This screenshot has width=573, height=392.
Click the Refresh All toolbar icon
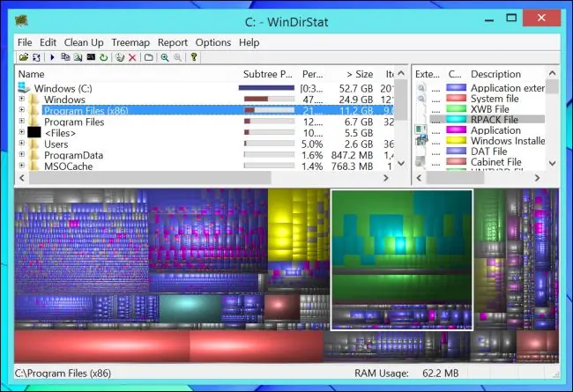[x=34, y=57]
